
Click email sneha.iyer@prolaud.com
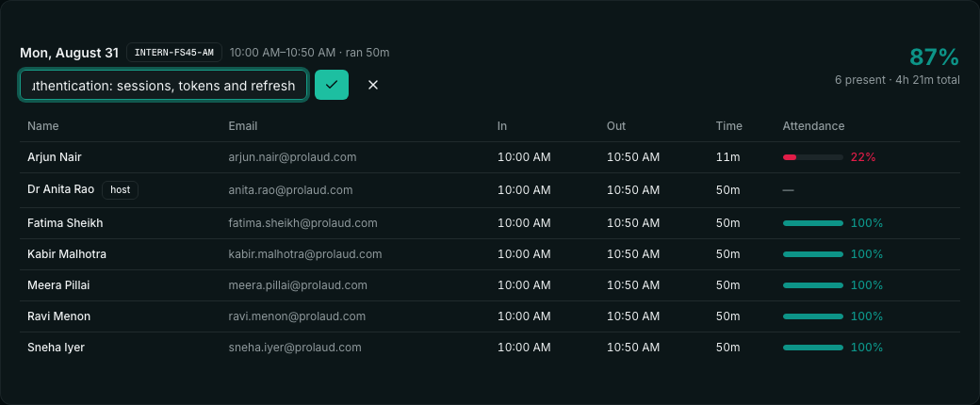click(295, 348)
